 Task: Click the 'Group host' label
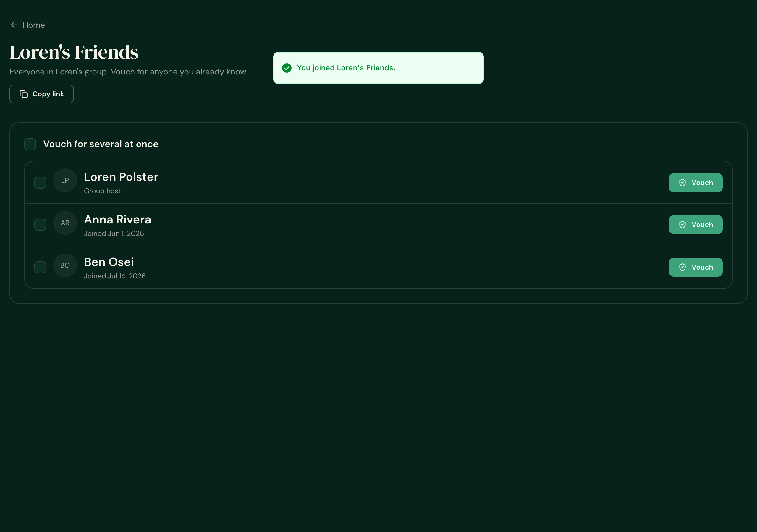point(102,191)
